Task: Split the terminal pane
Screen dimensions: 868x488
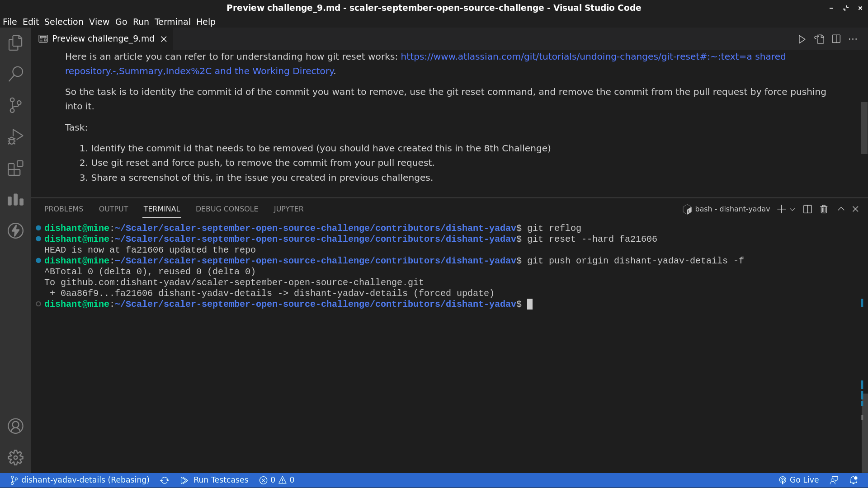Action: [x=807, y=209]
